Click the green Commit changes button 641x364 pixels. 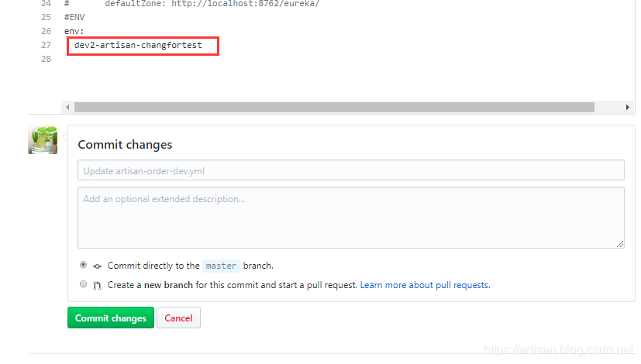tap(110, 318)
